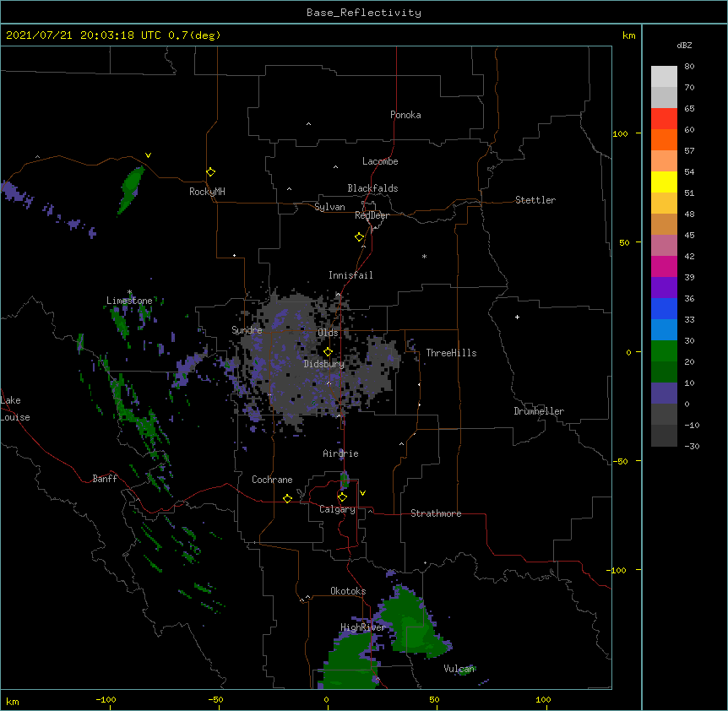728x711 pixels.
Task: Select the Olds town label
Action: point(328,333)
